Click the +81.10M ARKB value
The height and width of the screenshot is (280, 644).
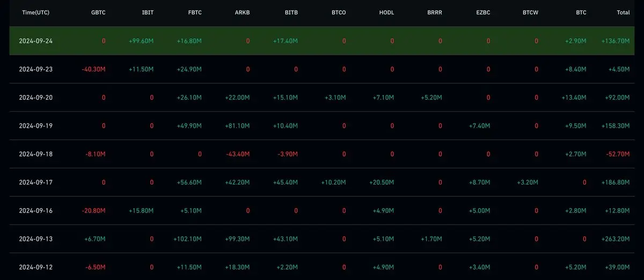(237, 126)
